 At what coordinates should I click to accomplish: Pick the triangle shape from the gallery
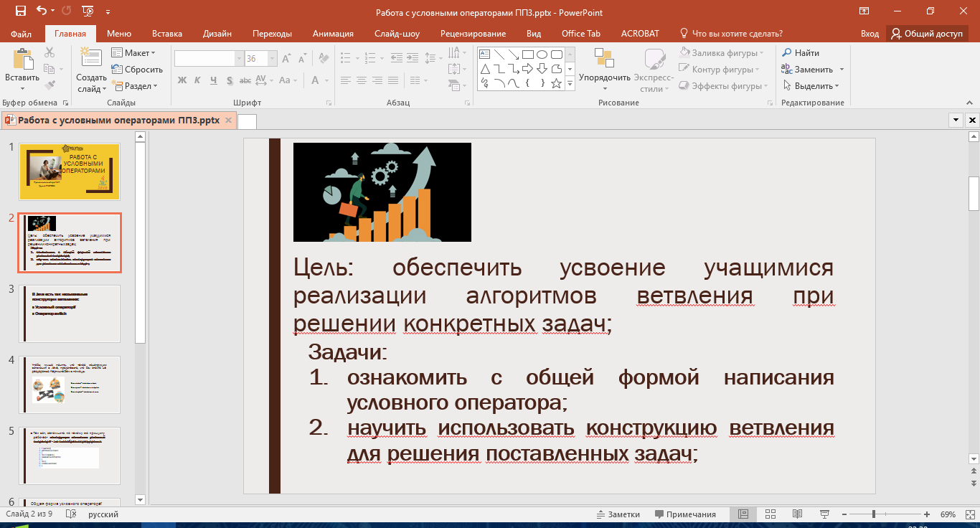click(x=485, y=69)
